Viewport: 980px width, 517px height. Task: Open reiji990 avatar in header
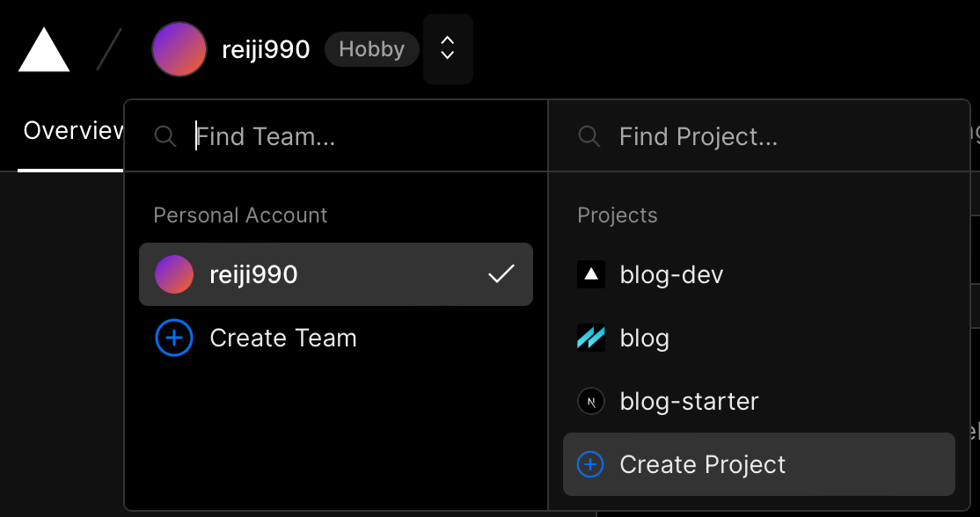point(179,49)
